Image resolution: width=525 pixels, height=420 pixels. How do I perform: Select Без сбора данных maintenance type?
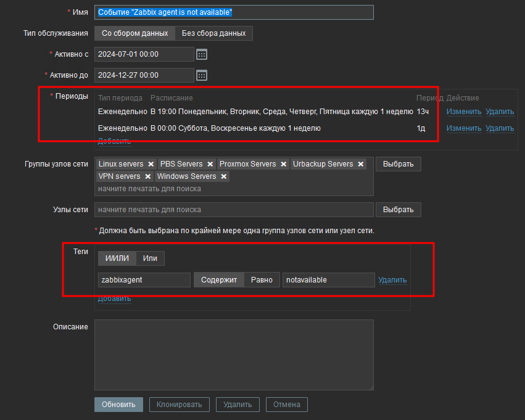(213, 33)
